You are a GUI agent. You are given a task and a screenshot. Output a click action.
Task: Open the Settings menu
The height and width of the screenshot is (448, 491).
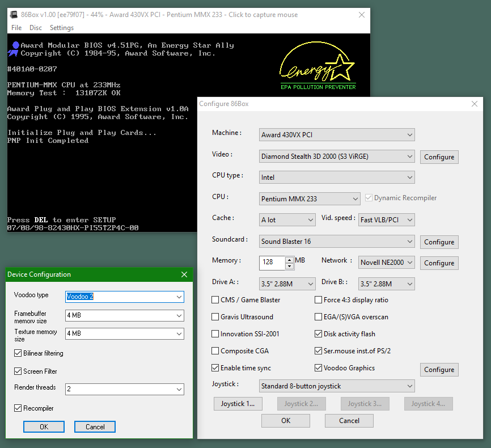[x=61, y=28]
